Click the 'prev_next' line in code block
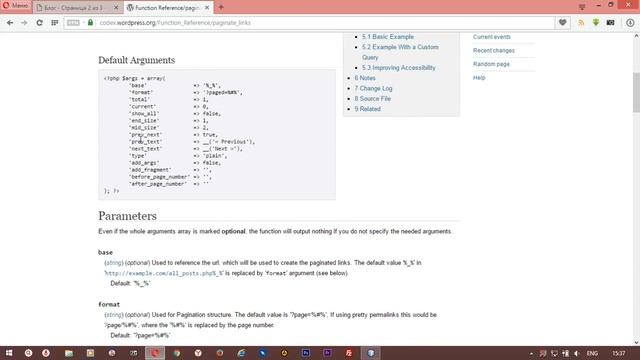Screen dimensions: 640x360 173,135
